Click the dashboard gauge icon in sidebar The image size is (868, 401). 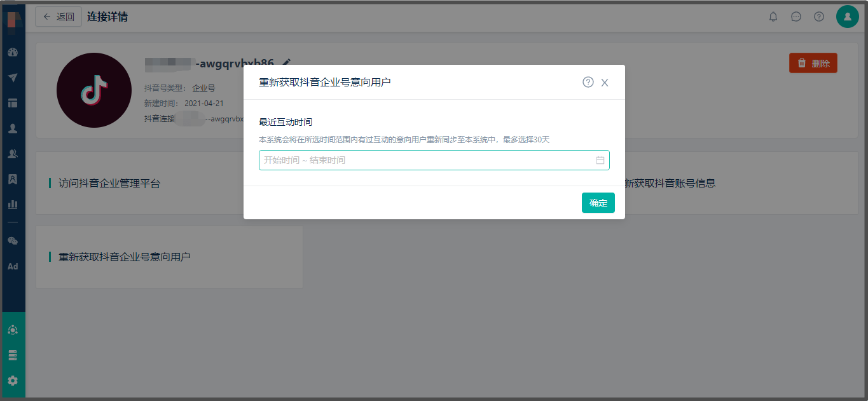coord(13,52)
